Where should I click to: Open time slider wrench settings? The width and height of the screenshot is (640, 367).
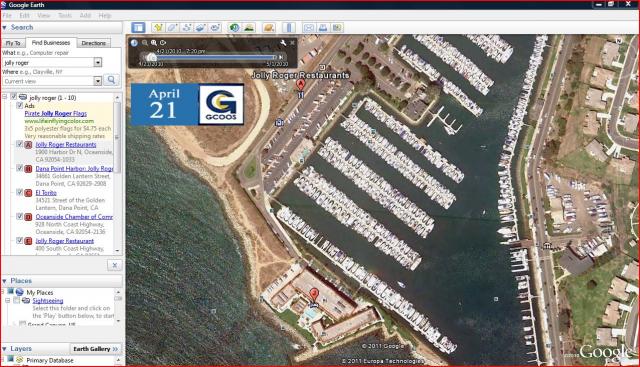tap(283, 42)
